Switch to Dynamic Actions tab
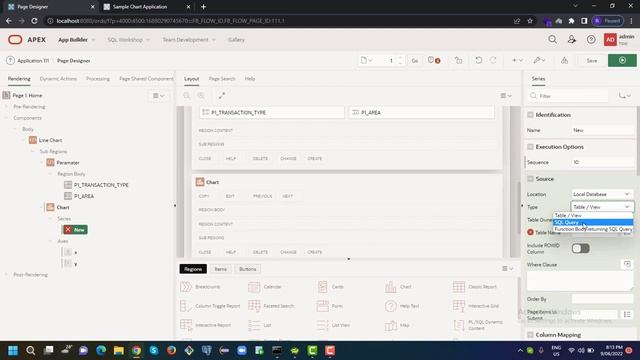This screenshot has width=640, height=360. pyautogui.click(x=58, y=79)
